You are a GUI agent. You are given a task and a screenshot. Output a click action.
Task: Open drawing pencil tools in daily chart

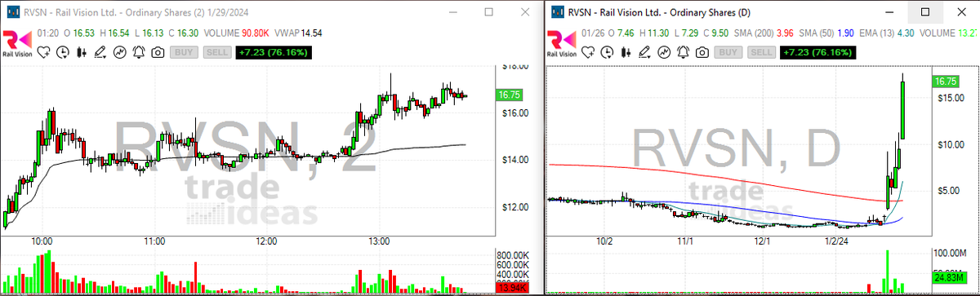point(645,52)
